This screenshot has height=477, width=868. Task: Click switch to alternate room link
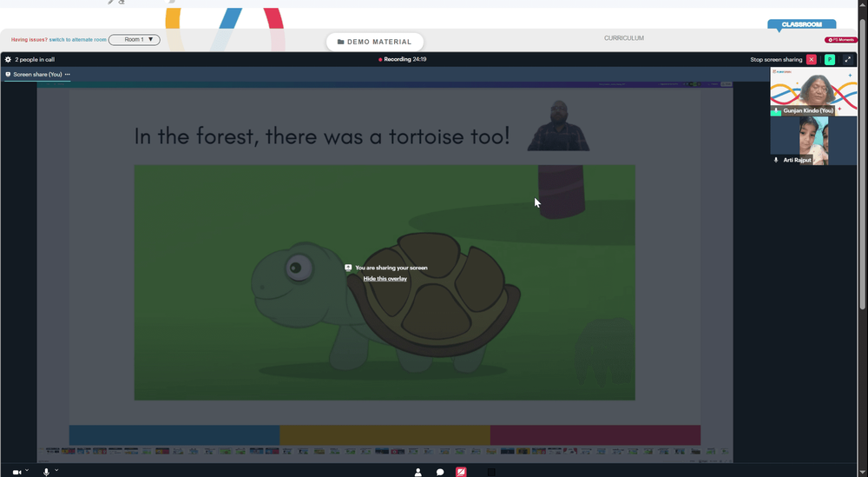coord(77,40)
